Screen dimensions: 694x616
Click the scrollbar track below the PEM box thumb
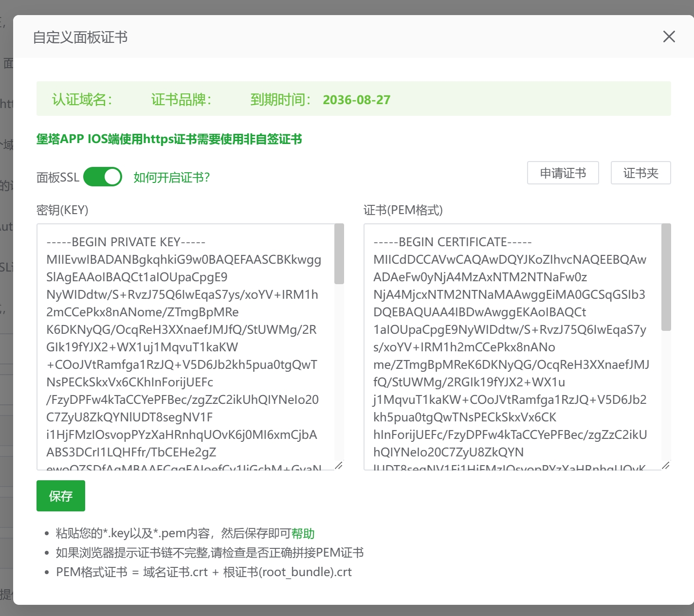(x=666, y=396)
